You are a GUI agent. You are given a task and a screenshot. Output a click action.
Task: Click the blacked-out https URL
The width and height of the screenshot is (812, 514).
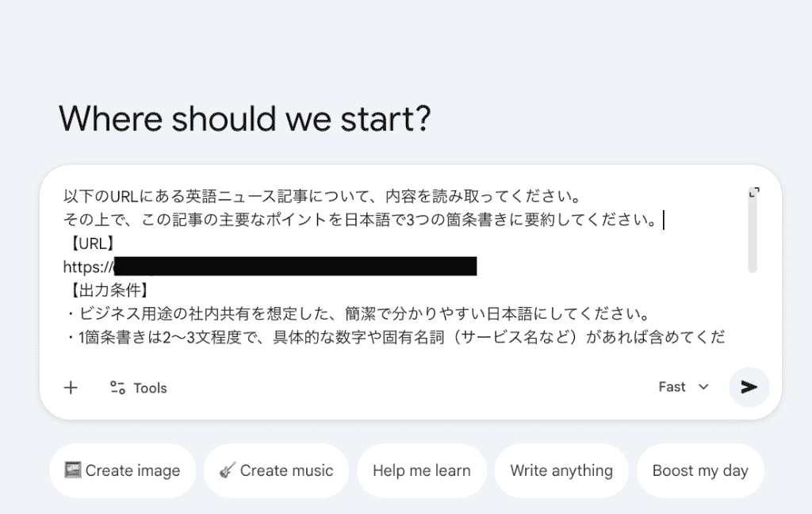[293, 266]
